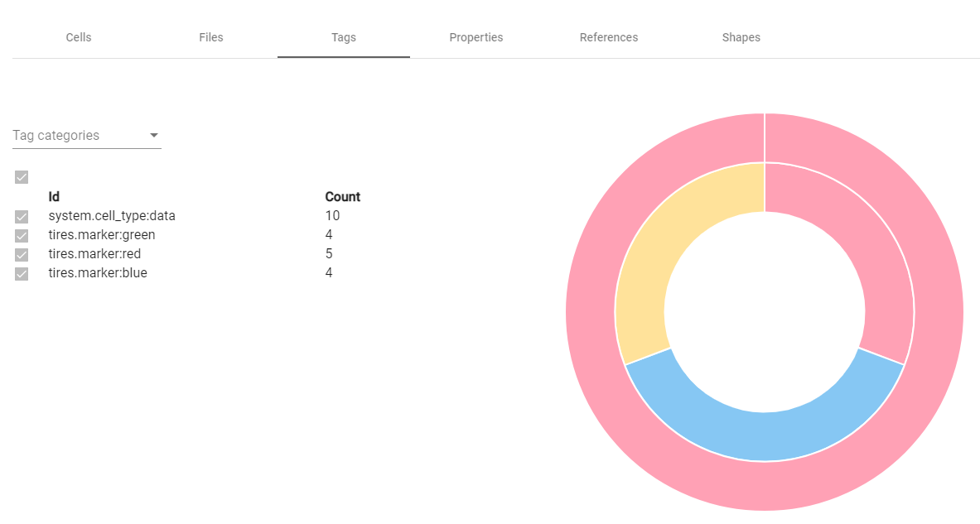Uncheck the system.cell_type:data checkbox

pyautogui.click(x=22, y=217)
